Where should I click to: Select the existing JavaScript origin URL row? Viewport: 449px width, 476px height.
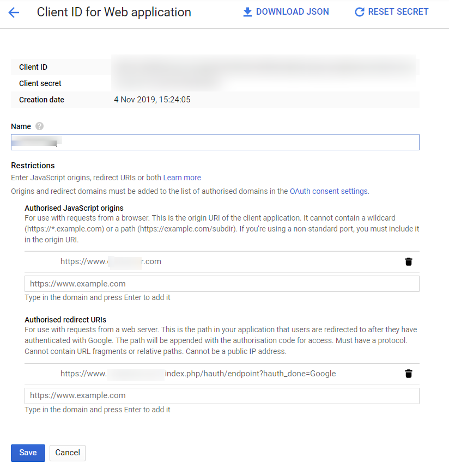[111, 261]
